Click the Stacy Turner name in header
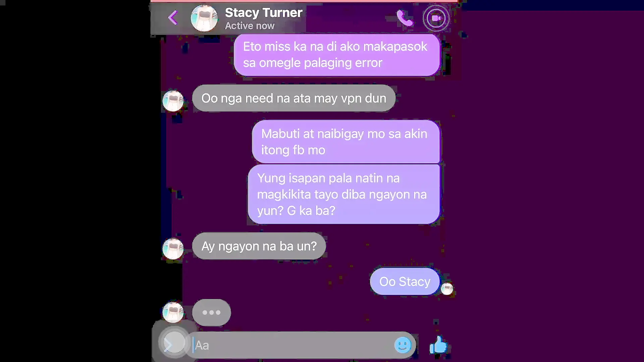Screen dimensions: 644x362 click(264, 13)
